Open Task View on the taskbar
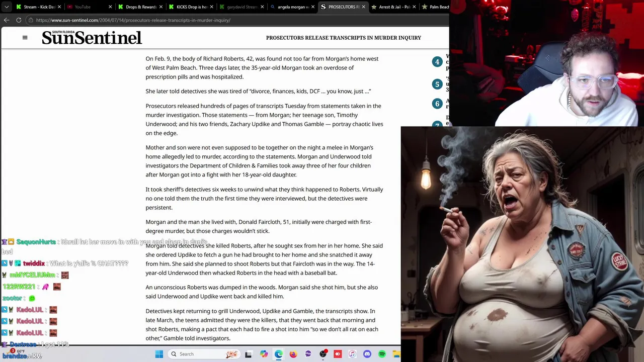 [x=248, y=354]
